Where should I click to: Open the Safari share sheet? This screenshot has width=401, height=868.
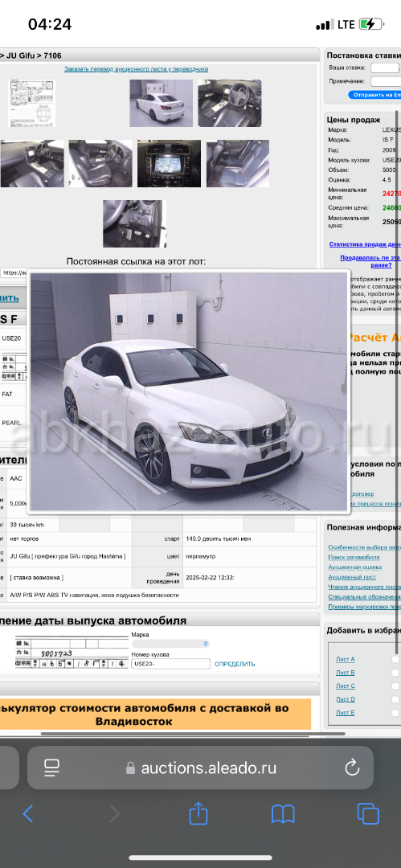(198, 813)
